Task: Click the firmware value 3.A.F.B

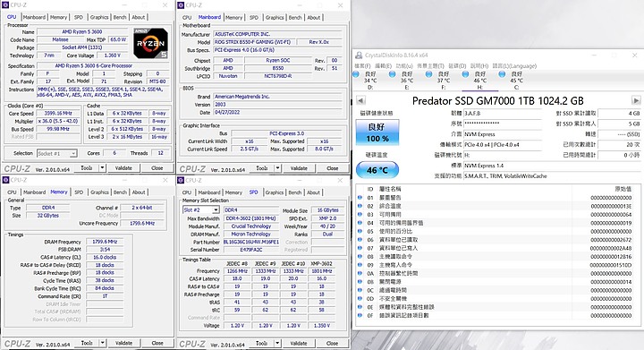Action: tap(503, 113)
